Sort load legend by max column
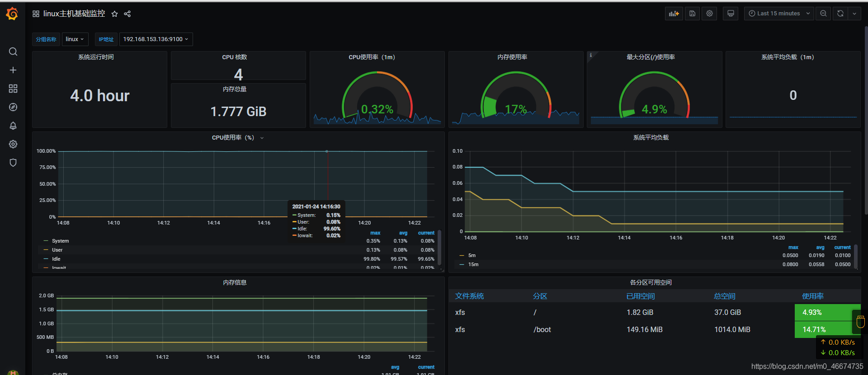Image resolution: width=868 pixels, height=375 pixels. point(793,248)
